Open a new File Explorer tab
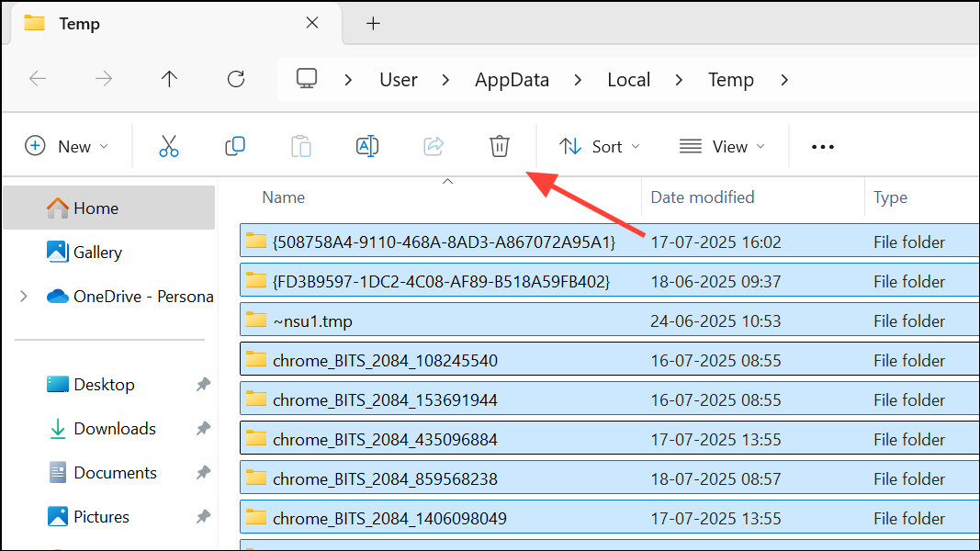This screenshot has width=980, height=551. (x=373, y=23)
